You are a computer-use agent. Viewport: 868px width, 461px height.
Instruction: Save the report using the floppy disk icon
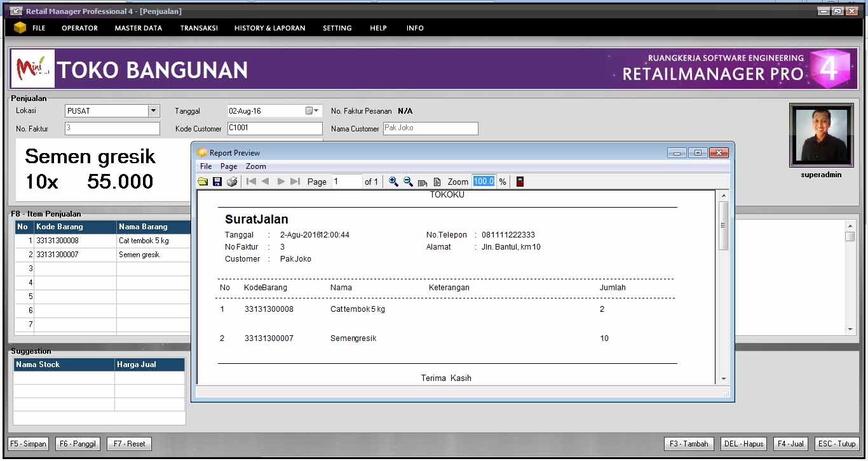click(x=217, y=182)
